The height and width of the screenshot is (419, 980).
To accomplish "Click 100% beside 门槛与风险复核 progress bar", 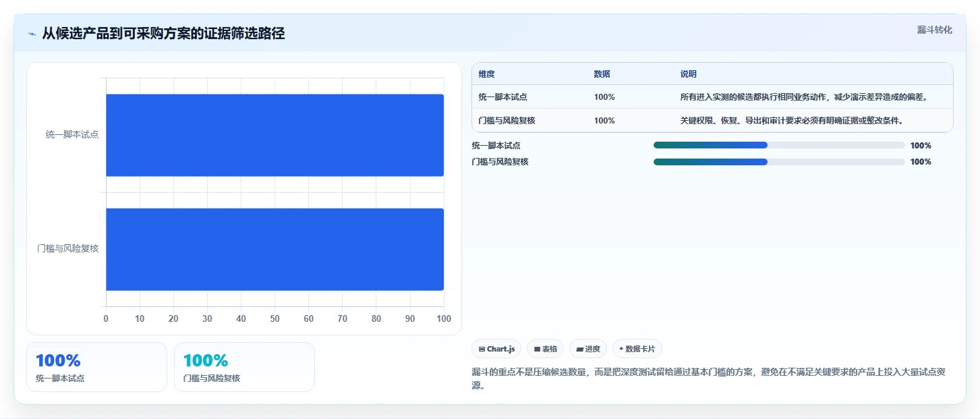I will 921,162.
